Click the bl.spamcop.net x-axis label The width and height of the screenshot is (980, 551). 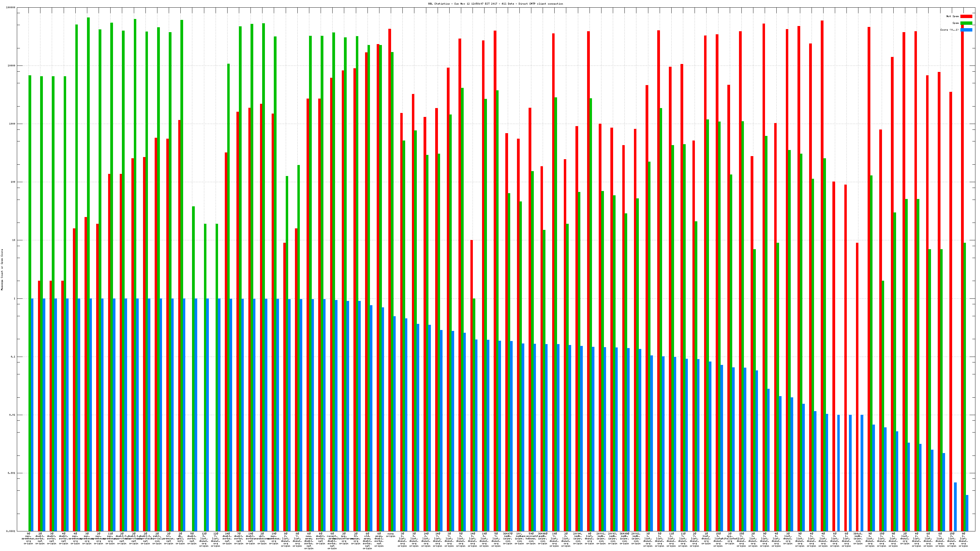[168, 538]
